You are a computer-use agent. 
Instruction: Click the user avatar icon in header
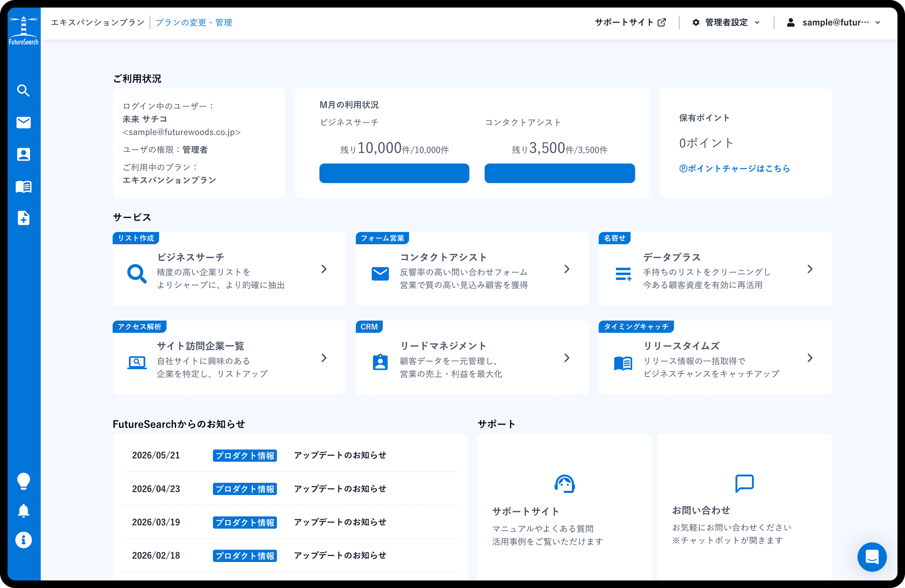point(791,22)
